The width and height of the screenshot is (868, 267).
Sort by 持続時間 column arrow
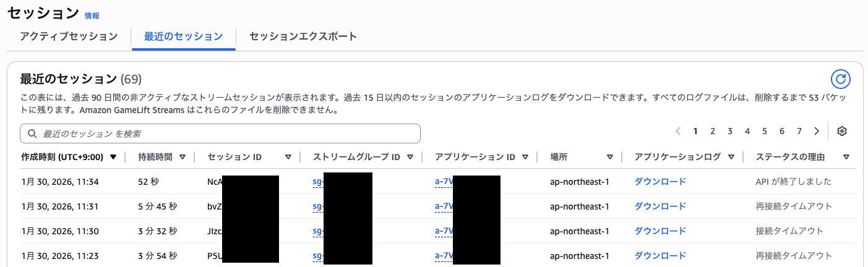click(x=183, y=157)
